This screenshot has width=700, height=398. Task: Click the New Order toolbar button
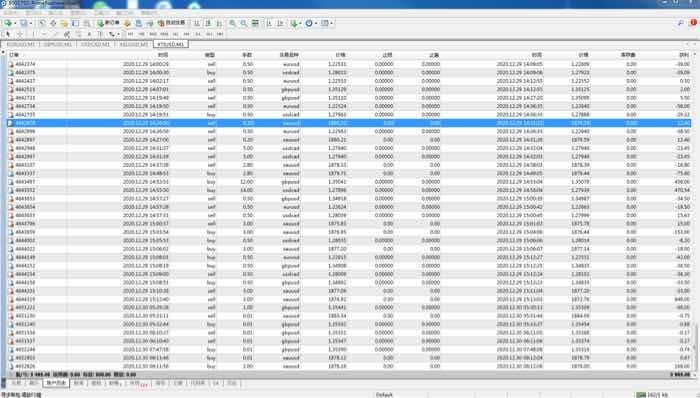coord(108,23)
